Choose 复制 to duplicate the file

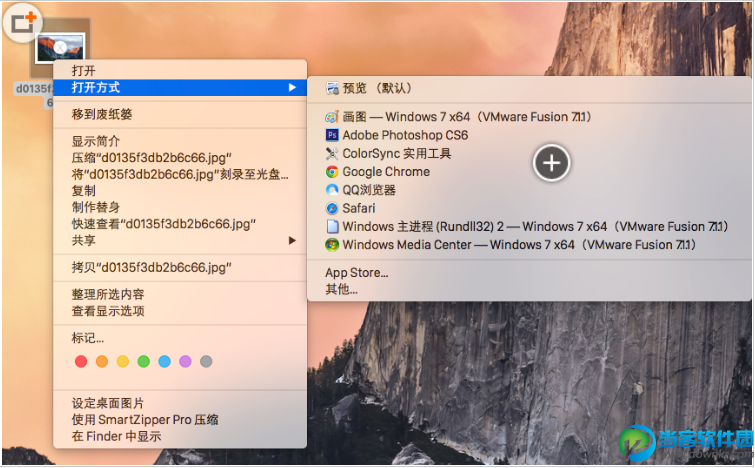[180, 191]
